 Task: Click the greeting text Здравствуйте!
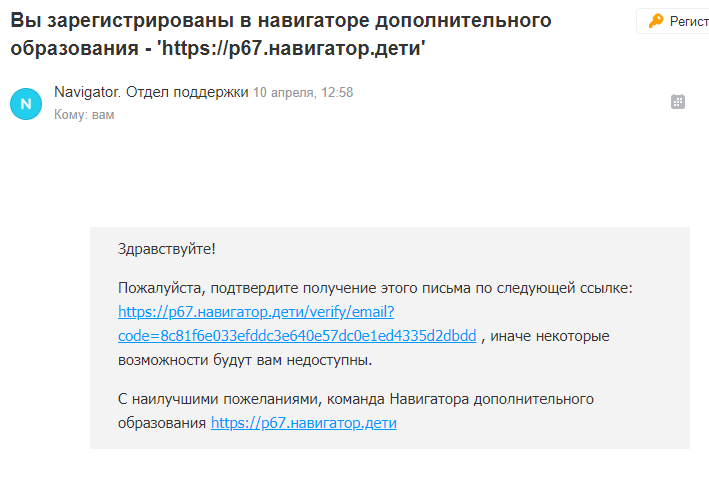[x=166, y=249]
